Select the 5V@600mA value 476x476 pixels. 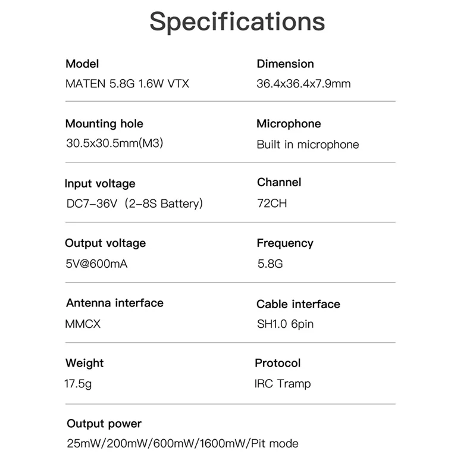tap(96, 264)
